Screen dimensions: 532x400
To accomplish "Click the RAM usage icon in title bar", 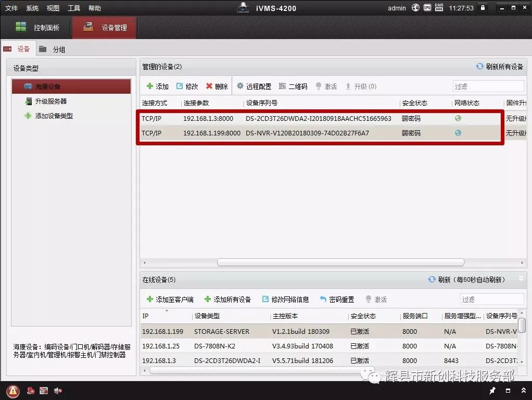I will pyautogui.click(x=439, y=7).
